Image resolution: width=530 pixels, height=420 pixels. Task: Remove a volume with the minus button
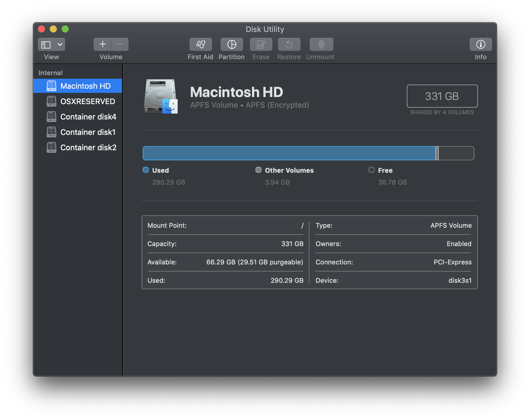[x=120, y=44]
